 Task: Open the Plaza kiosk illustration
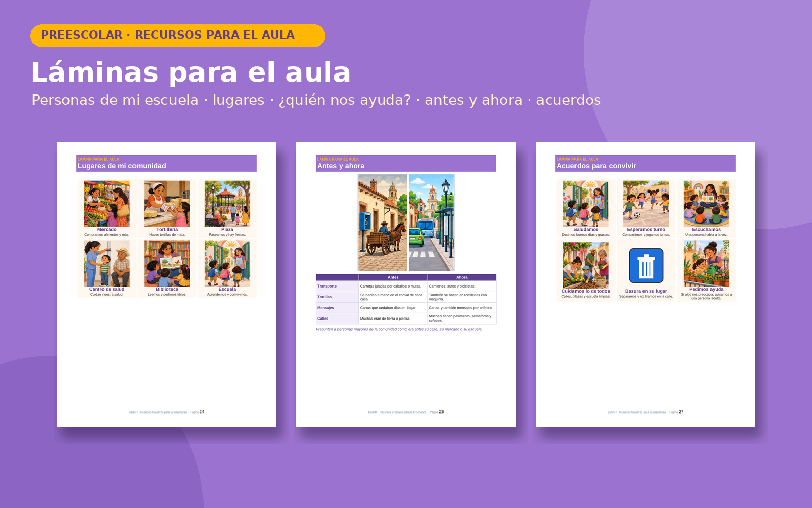[x=227, y=204]
